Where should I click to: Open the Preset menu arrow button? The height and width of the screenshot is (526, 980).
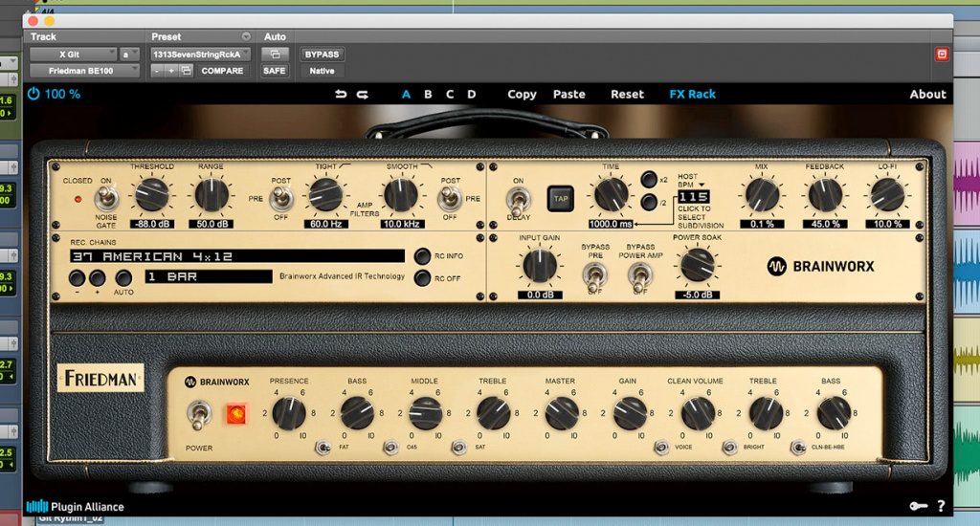(246, 37)
